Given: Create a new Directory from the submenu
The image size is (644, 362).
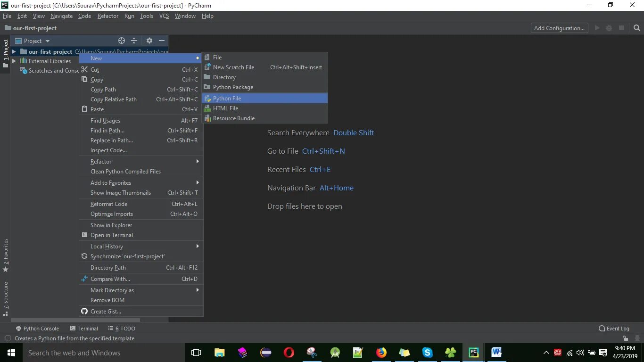Looking at the screenshot, I should [264, 77].
